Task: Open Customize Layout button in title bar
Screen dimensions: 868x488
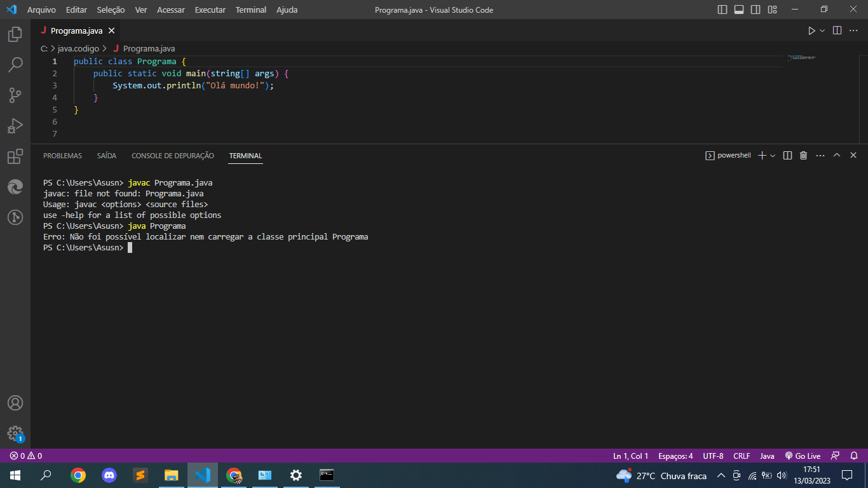Action: [772, 10]
